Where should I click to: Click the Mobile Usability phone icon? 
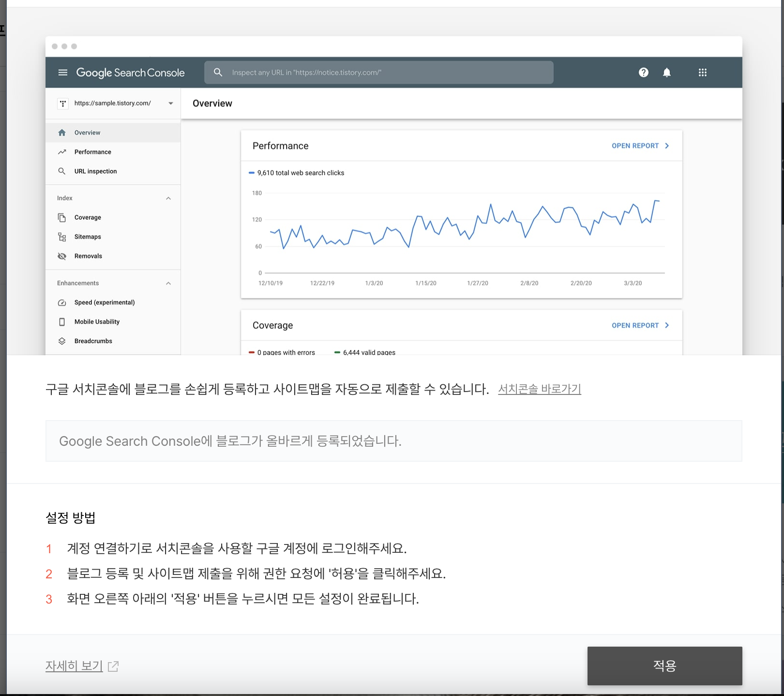[62, 322]
